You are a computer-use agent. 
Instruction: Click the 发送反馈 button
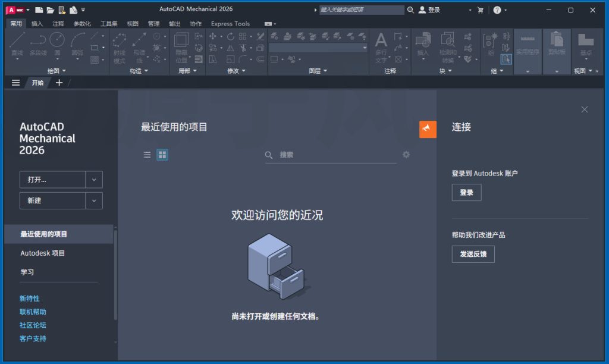[x=473, y=254]
